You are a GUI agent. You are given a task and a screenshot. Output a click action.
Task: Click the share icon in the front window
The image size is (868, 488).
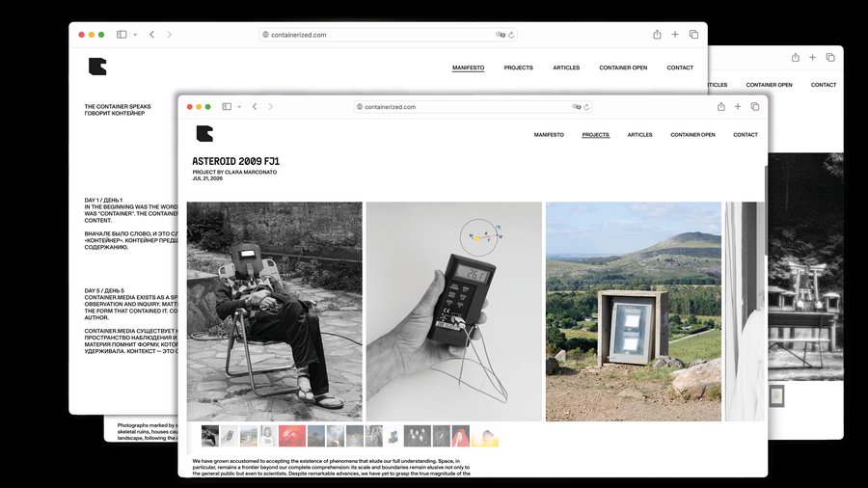tap(720, 106)
